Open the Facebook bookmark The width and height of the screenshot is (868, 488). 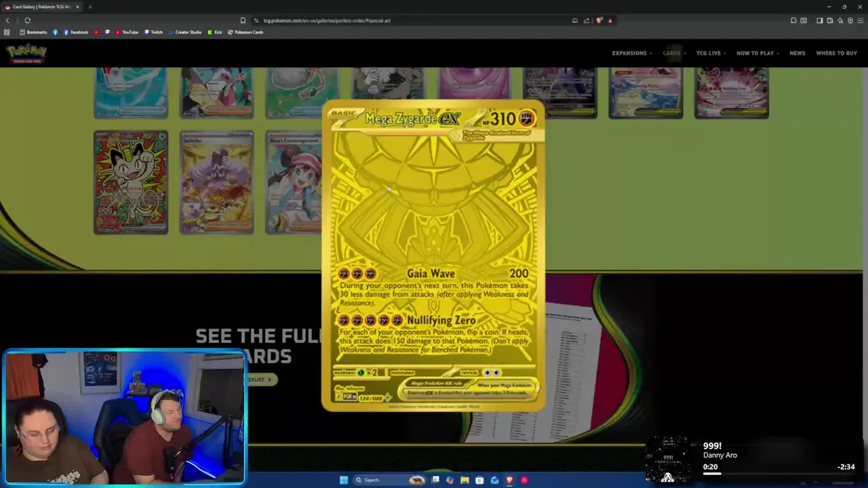coord(76,32)
